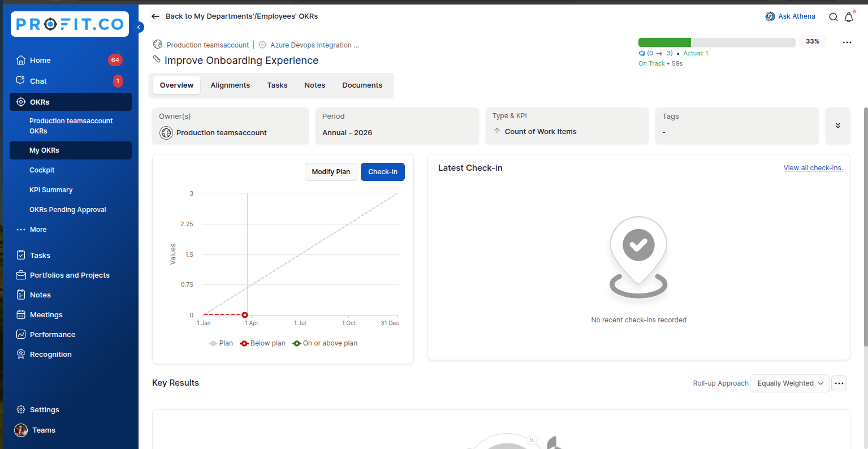The image size is (868, 449).
Task: Switch to the Tasks tab
Action: (277, 85)
